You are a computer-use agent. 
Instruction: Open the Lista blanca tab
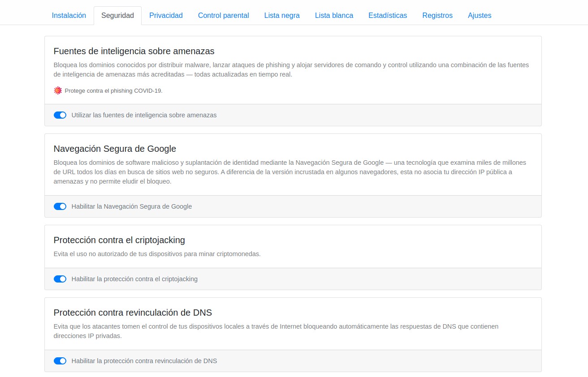(334, 15)
